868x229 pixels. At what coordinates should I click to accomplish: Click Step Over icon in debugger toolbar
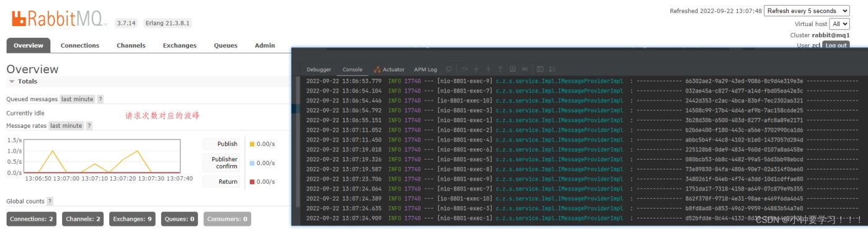(464, 69)
